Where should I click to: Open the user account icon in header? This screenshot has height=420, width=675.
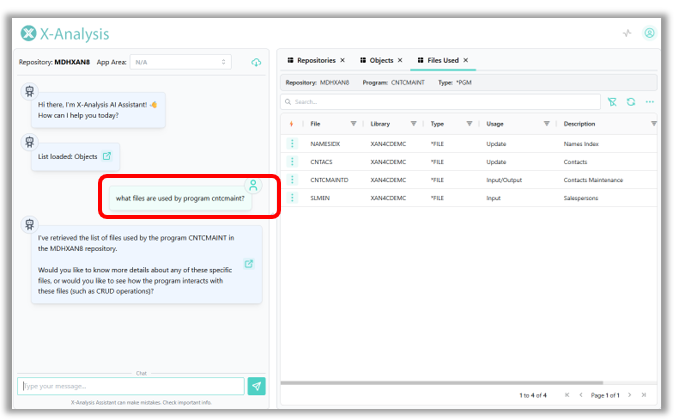649,33
